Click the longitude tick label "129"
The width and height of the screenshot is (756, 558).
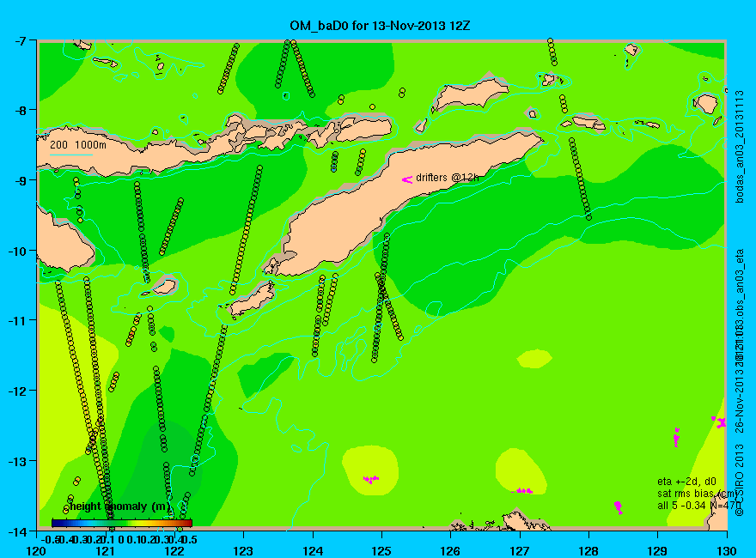coord(658,550)
